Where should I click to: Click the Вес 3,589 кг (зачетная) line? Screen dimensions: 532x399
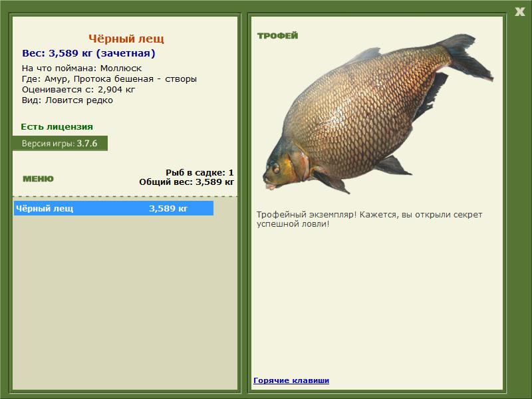click(88, 53)
